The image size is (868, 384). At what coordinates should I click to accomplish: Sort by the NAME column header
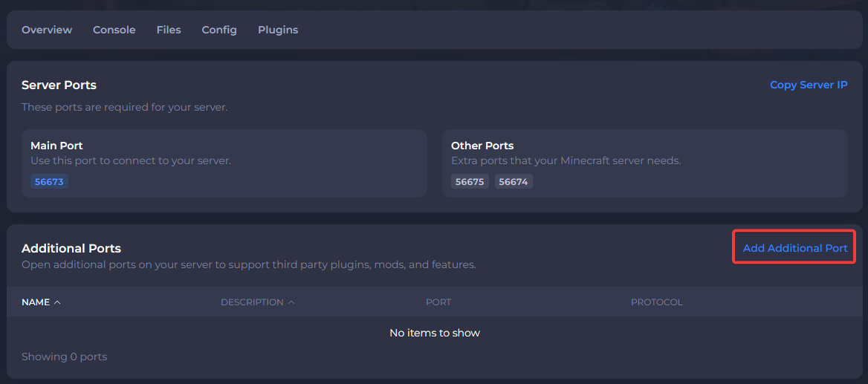pos(36,302)
